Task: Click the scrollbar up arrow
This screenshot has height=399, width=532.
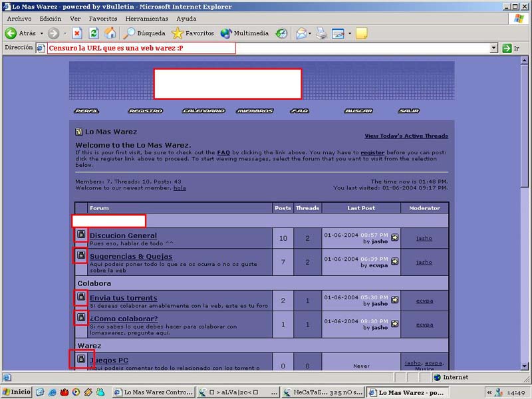Action: [525, 61]
